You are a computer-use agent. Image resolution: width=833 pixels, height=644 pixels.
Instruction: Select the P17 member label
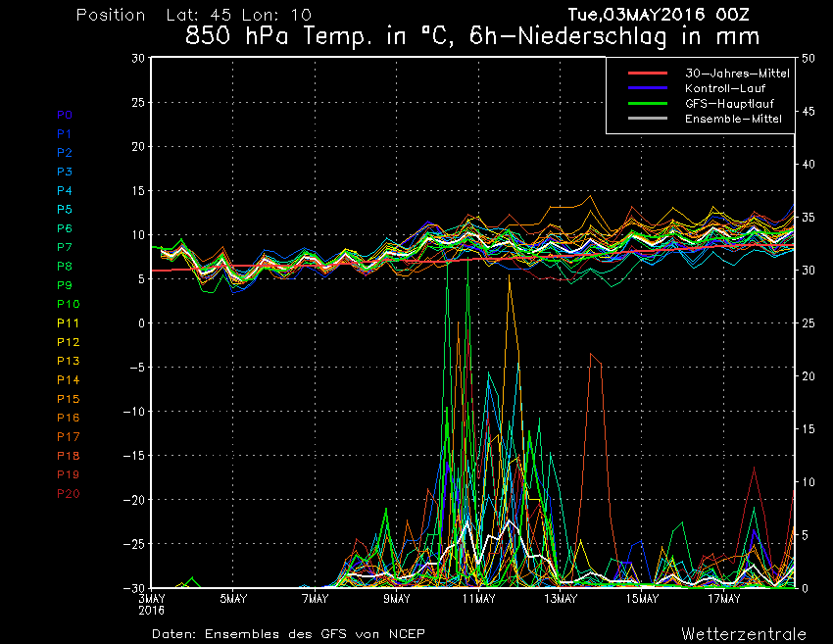pyautogui.click(x=69, y=437)
